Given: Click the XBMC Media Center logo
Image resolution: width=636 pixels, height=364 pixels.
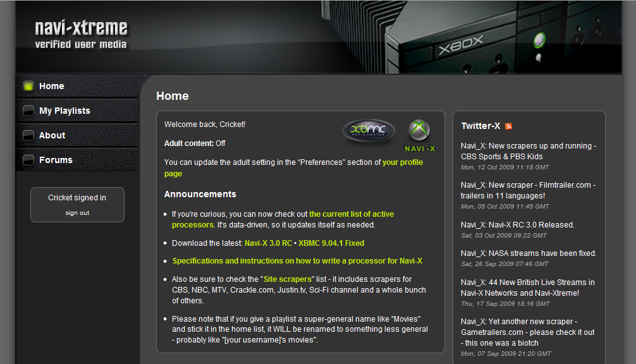Looking at the screenshot, I should (x=369, y=131).
